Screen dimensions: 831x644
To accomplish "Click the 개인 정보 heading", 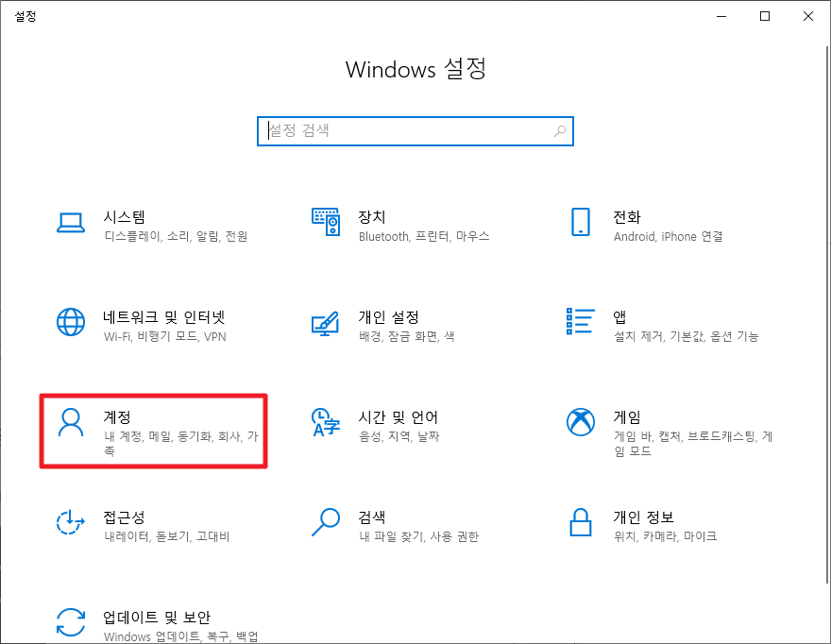I will pyautogui.click(x=643, y=517).
